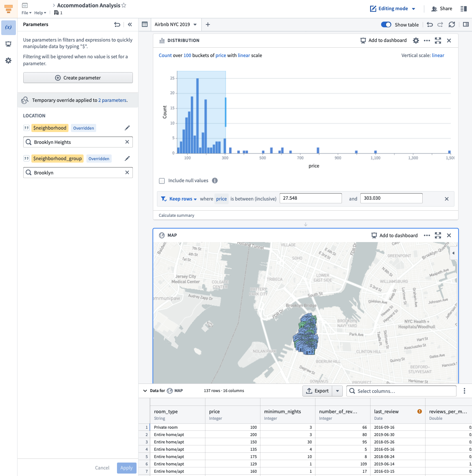Open the presentation dashboard sidebar icon
Viewport: 472px width, 476px height.
coord(9,44)
